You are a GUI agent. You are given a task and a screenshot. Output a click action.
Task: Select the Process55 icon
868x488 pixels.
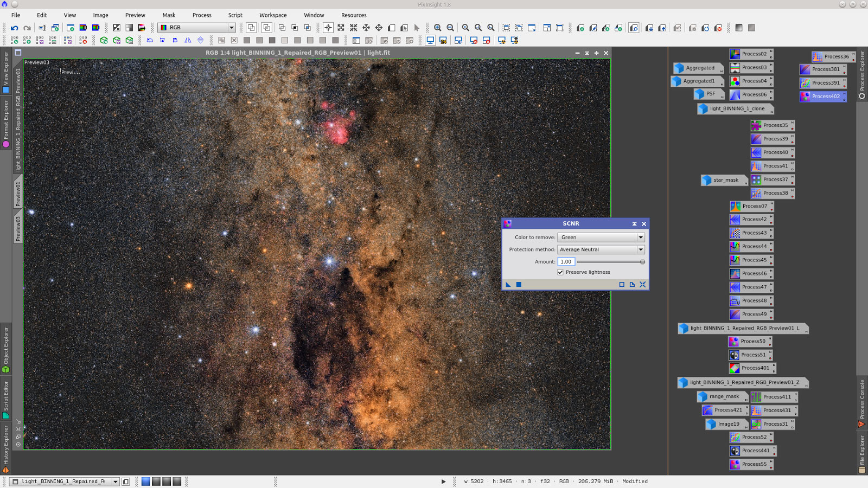751,465
